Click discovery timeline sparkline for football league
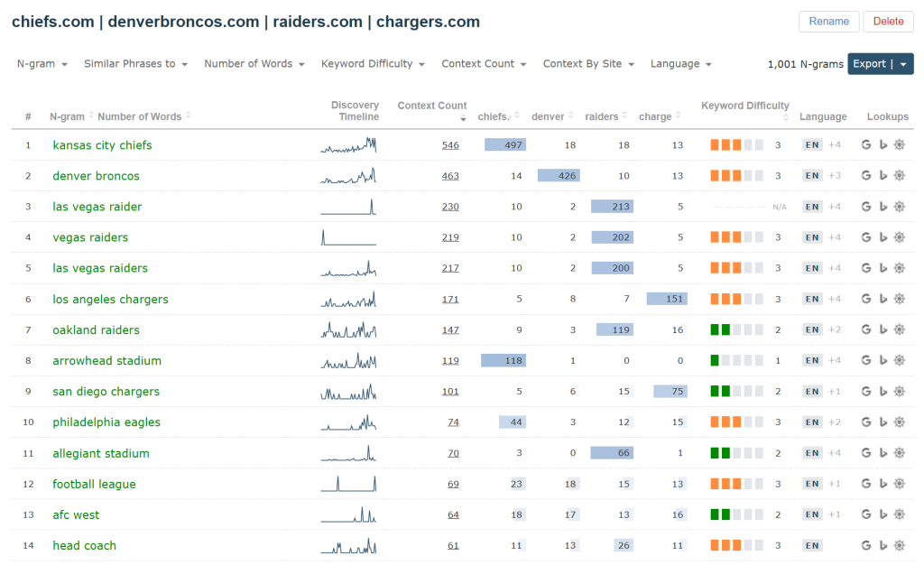Image resolution: width=924 pixels, height=565 pixels. pyautogui.click(x=348, y=483)
